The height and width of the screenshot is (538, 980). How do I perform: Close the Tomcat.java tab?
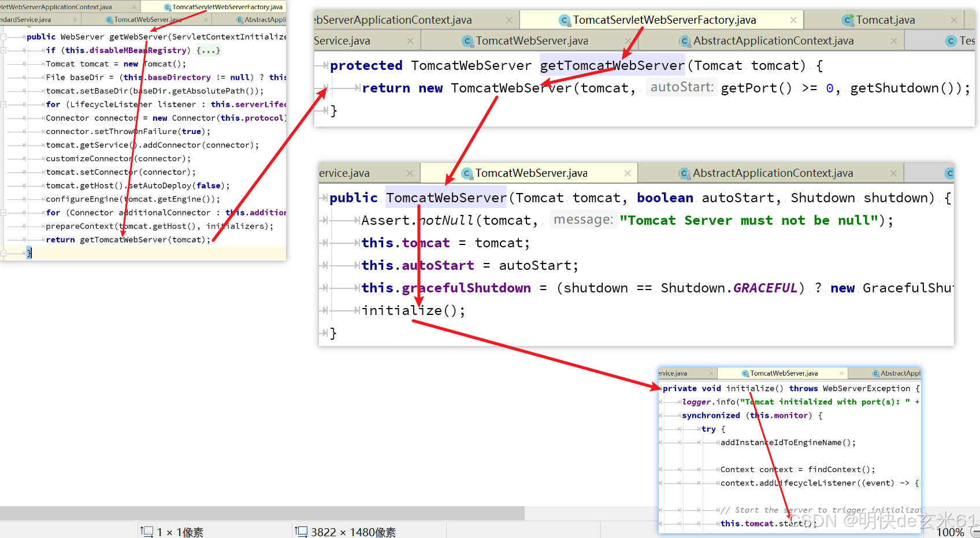click(x=954, y=20)
